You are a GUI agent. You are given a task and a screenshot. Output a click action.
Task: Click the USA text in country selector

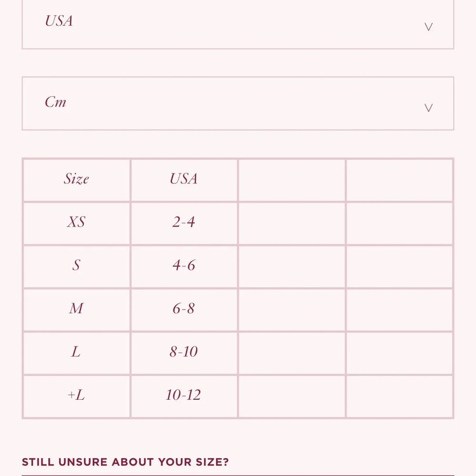59,21
